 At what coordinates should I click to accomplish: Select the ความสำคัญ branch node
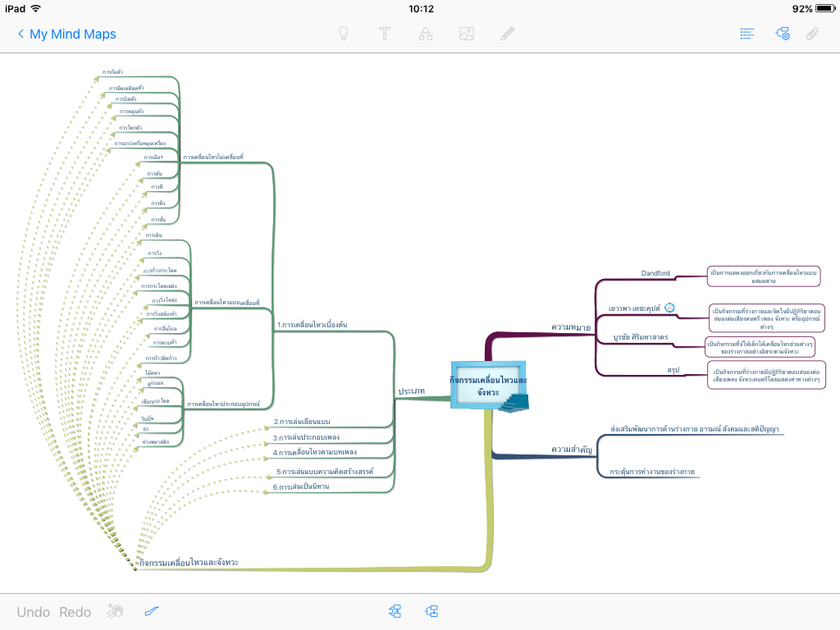(572, 449)
